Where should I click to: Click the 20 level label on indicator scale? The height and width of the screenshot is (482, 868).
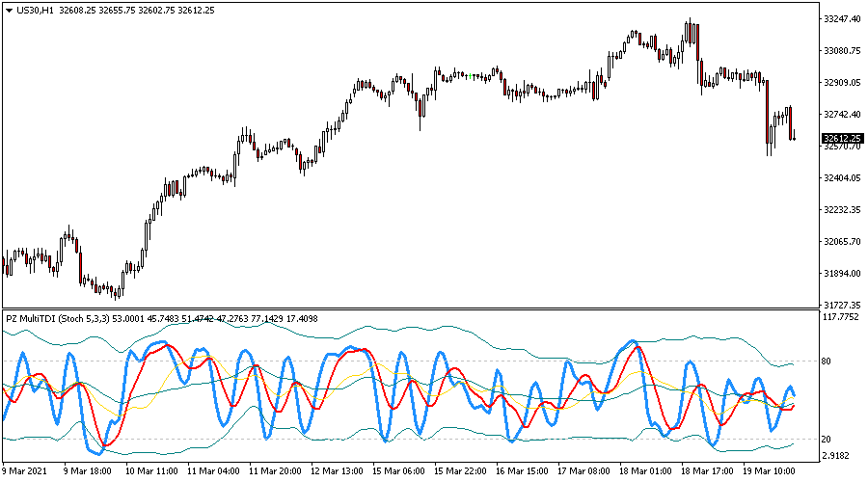click(x=827, y=440)
